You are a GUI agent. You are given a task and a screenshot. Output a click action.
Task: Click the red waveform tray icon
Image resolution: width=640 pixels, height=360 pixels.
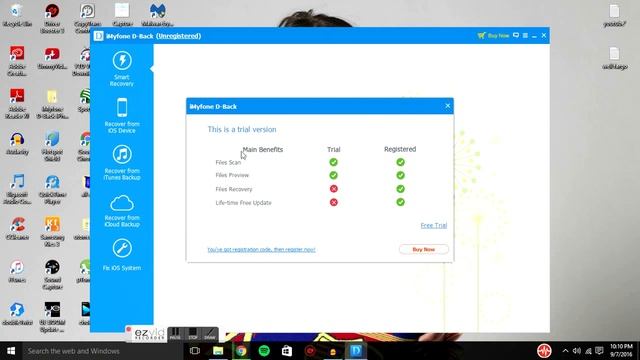(544, 351)
